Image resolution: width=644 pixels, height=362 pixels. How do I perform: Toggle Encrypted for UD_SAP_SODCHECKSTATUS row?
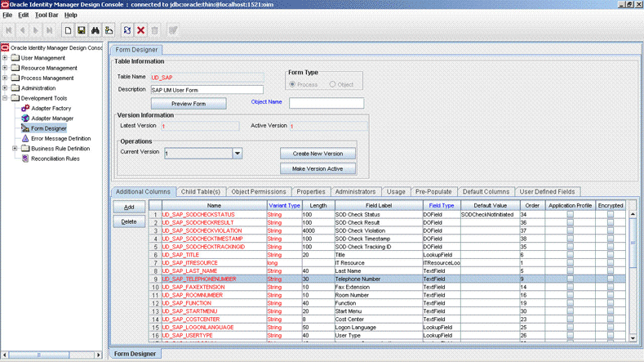click(611, 214)
